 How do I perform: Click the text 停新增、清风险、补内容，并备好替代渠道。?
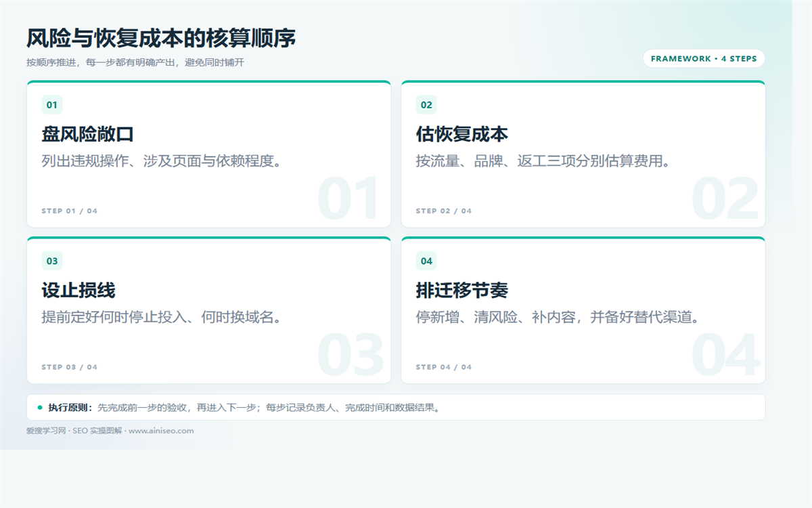pos(558,317)
